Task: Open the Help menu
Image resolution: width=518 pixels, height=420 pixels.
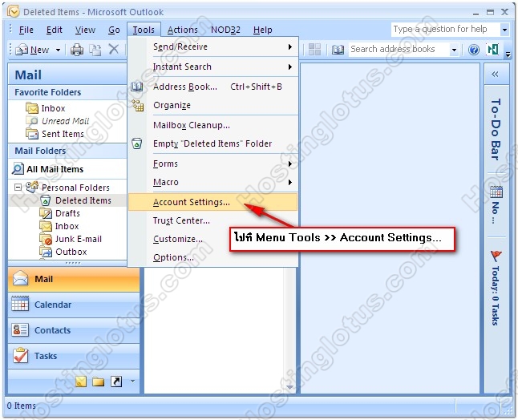Action: point(263,30)
